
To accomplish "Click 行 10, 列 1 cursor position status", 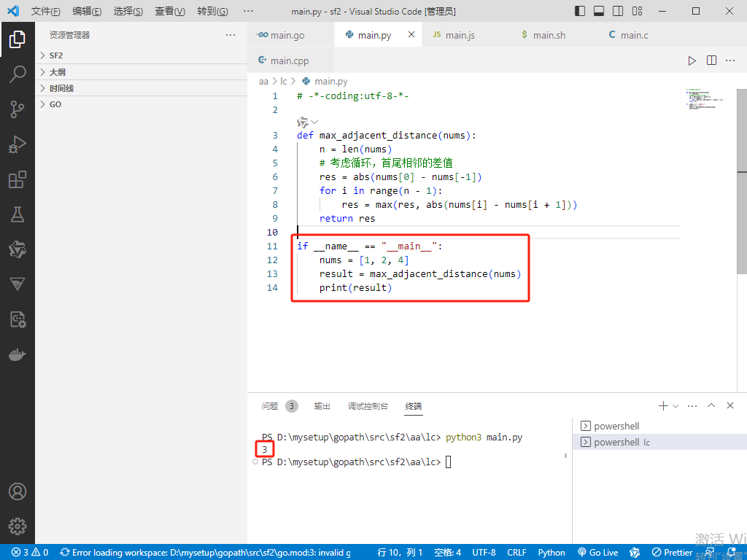I will click(400, 553).
